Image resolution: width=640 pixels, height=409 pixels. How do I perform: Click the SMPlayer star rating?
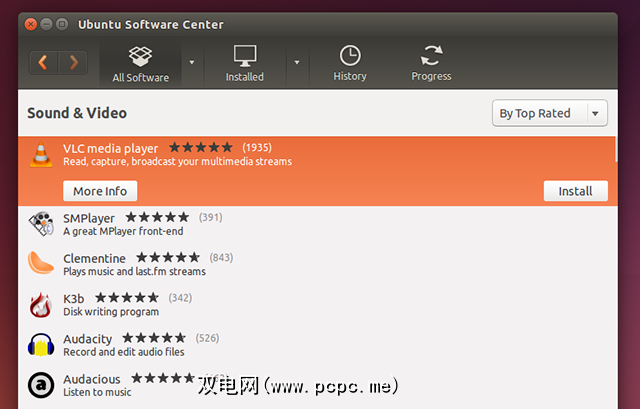(x=157, y=217)
